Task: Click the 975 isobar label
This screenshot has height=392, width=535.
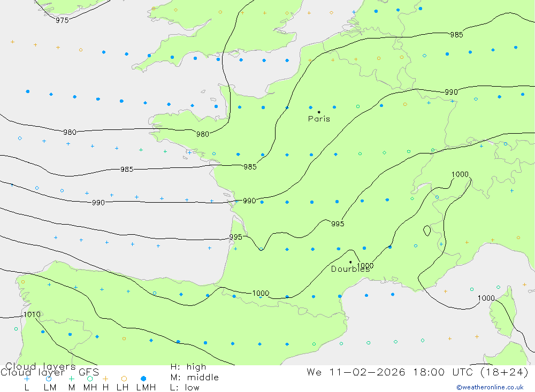Action: [x=62, y=20]
